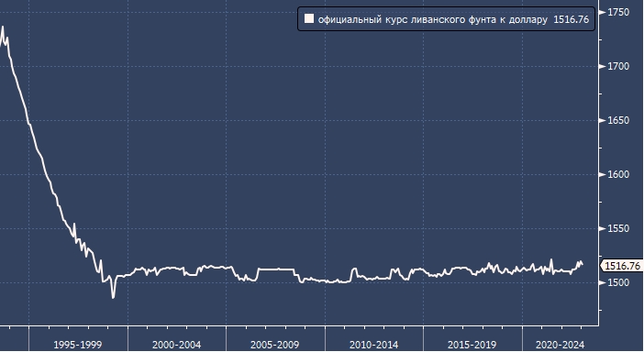
Task: Select the 1995-1999 period label
Action: [78, 345]
